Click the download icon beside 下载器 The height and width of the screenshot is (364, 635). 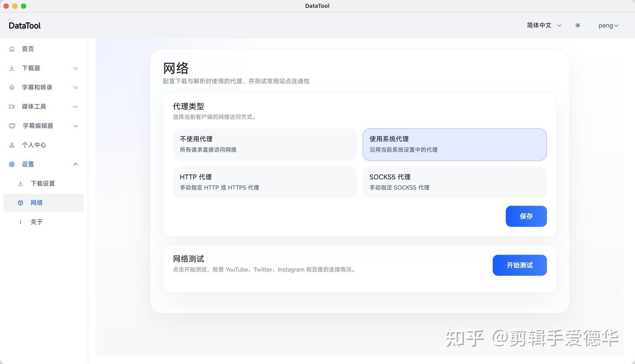coord(12,68)
